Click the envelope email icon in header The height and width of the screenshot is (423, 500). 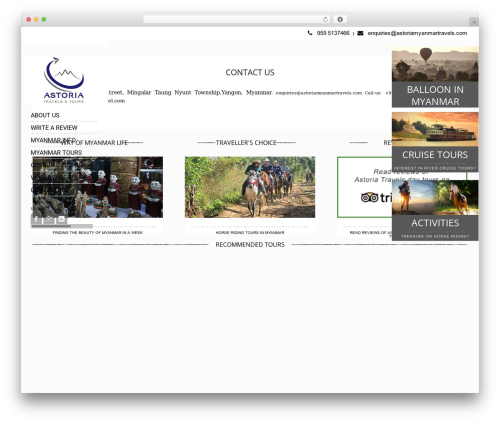tap(360, 33)
